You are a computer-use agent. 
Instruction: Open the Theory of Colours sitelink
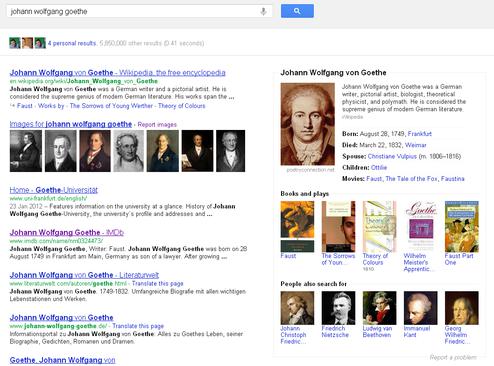point(182,106)
